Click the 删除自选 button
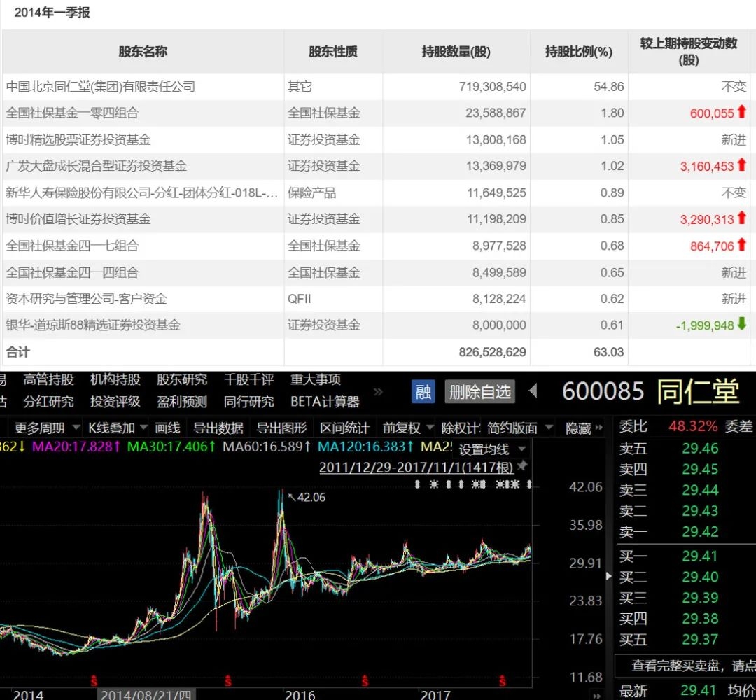Viewport: 756px width, 700px height. pos(479,392)
